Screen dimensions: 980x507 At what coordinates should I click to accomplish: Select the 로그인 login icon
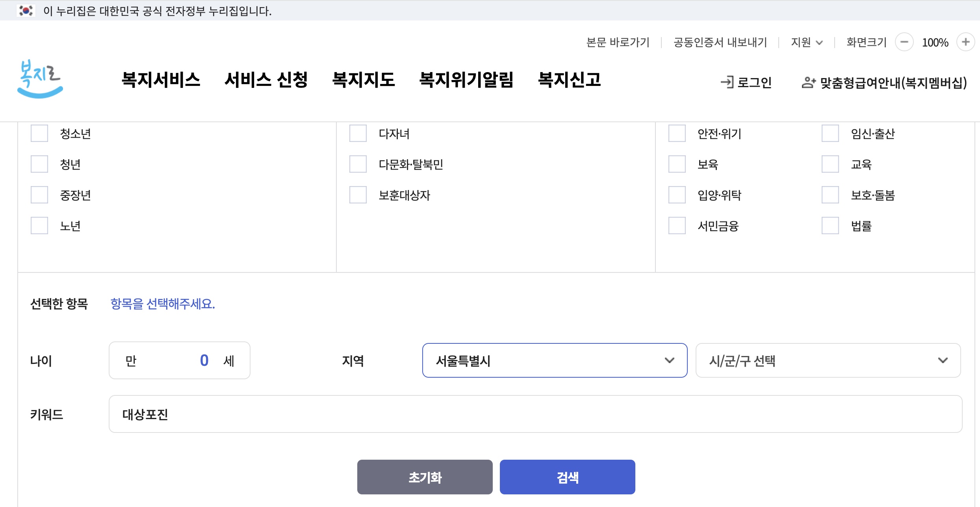[728, 82]
